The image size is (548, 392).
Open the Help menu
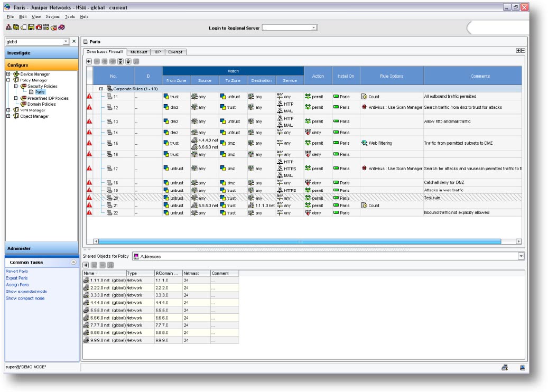(x=84, y=16)
